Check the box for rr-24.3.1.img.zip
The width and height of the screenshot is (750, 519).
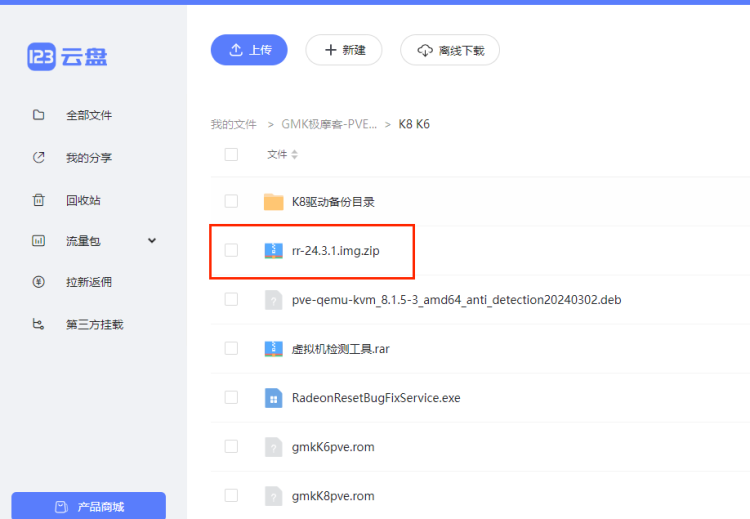(x=232, y=250)
